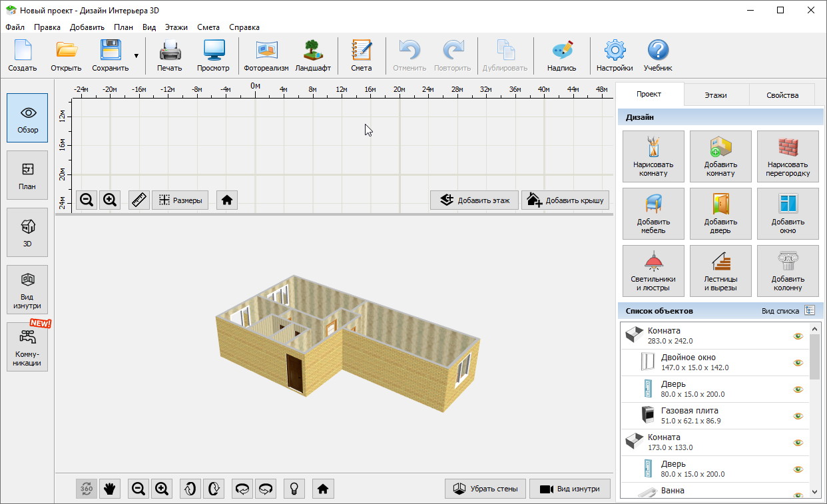This screenshot has height=504, width=827.
Task: Click the ruler measurement tool icon
Action: click(x=139, y=200)
